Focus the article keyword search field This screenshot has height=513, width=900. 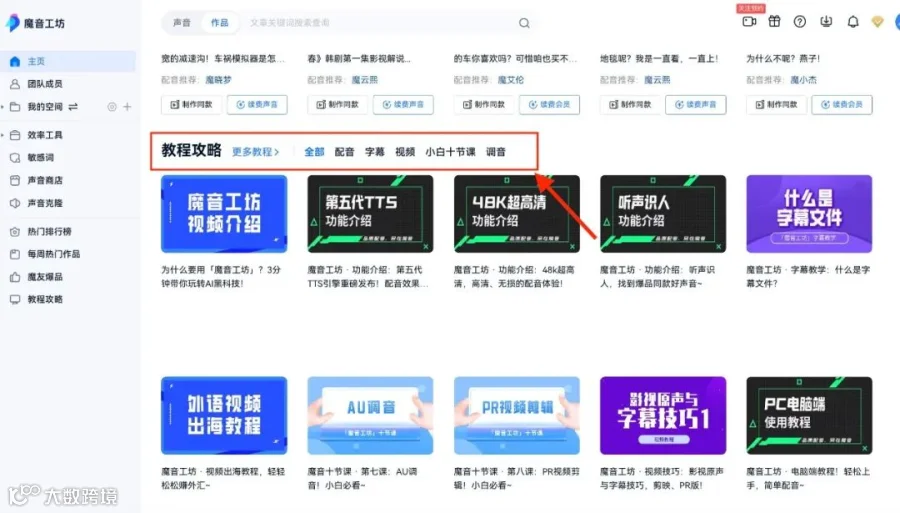pos(379,23)
